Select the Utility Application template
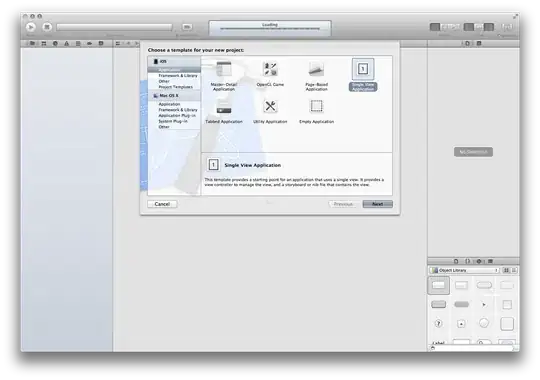 pos(270,112)
